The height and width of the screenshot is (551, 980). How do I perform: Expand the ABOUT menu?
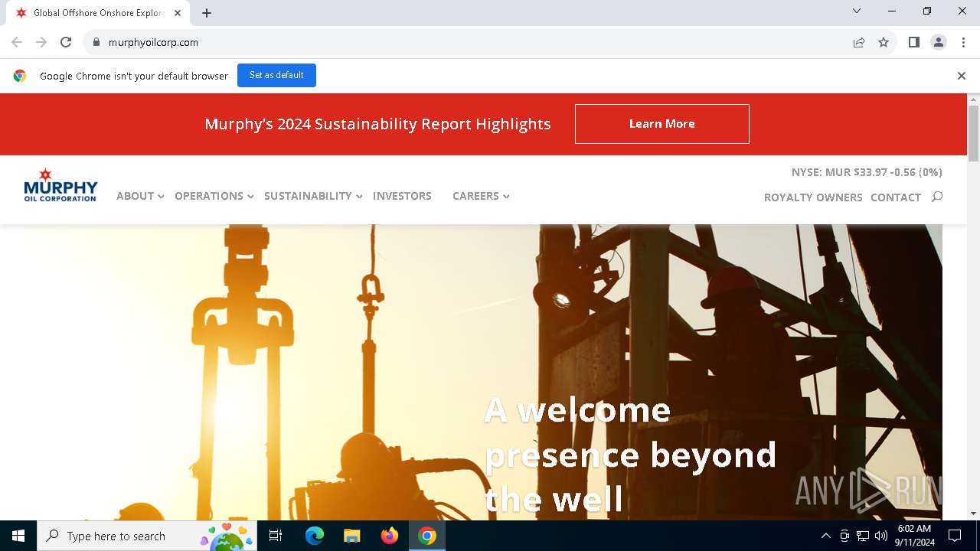tap(140, 196)
